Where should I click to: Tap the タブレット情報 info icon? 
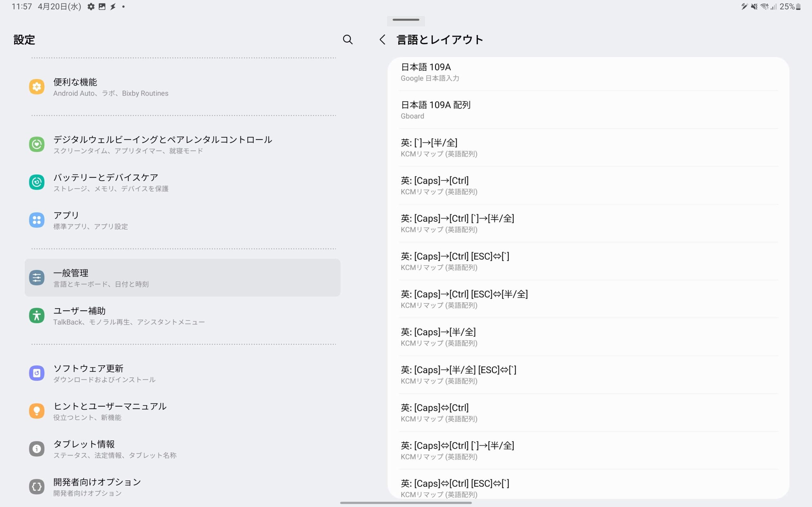37,449
